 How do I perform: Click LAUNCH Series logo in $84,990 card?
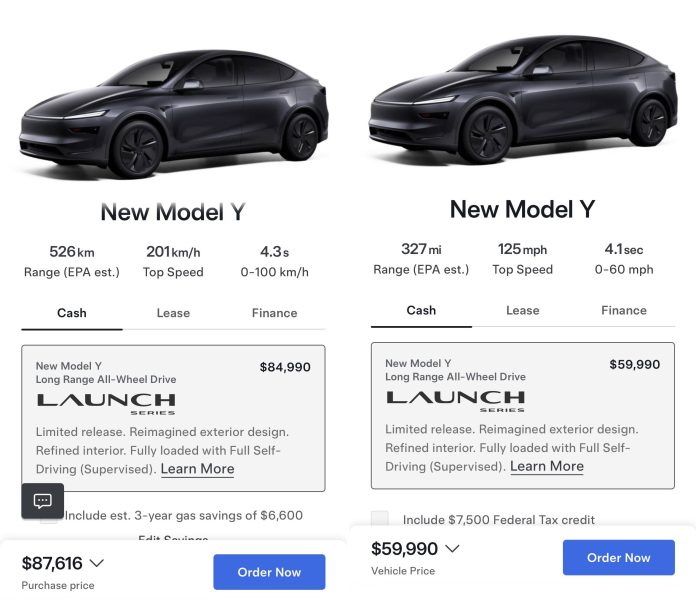pyautogui.click(x=106, y=404)
